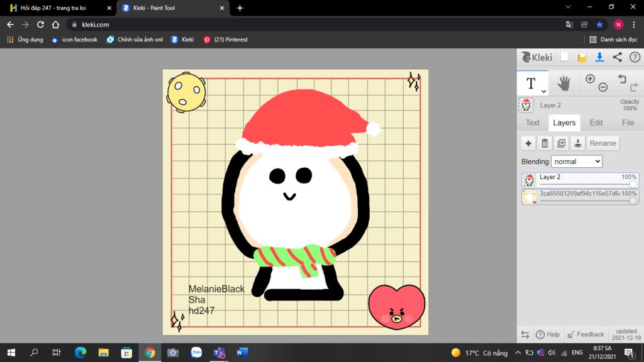Image resolution: width=644 pixels, height=362 pixels.
Task: Rename the current layer
Action: [603, 143]
